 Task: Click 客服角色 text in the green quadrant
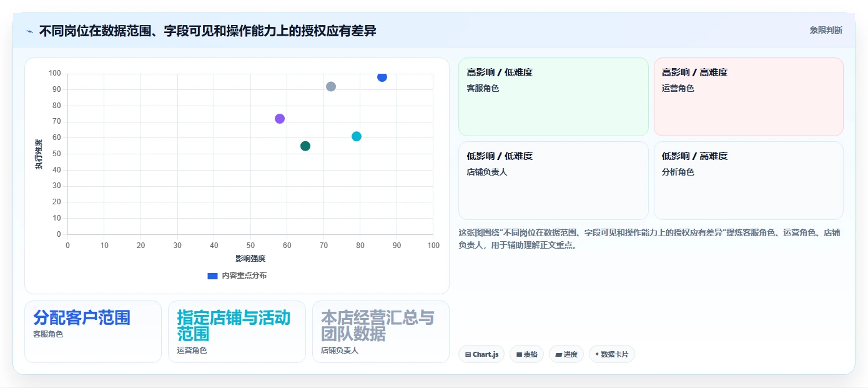[483, 89]
